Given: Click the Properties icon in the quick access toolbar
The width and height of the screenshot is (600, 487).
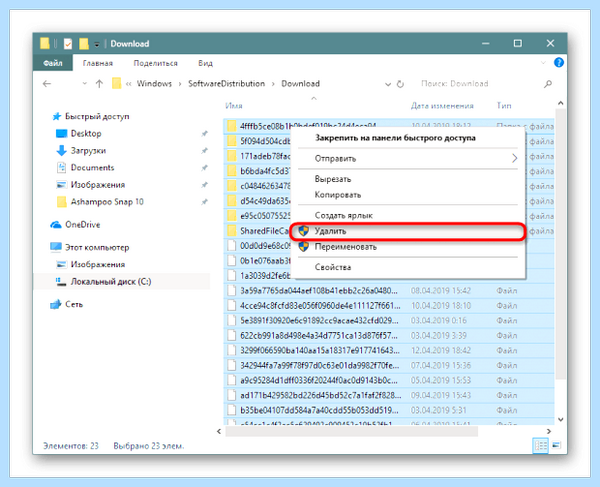Looking at the screenshot, I should (x=68, y=44).
